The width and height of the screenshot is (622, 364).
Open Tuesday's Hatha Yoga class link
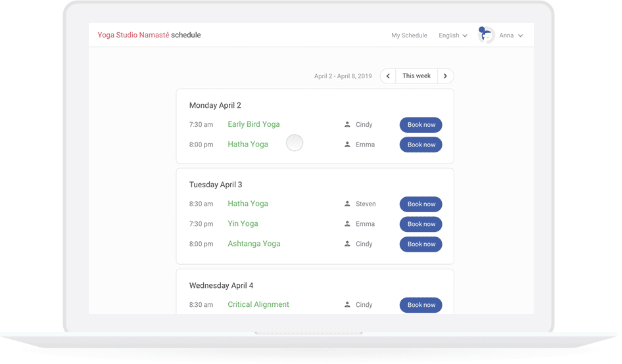pyautogui.click(x=248, y=204)
